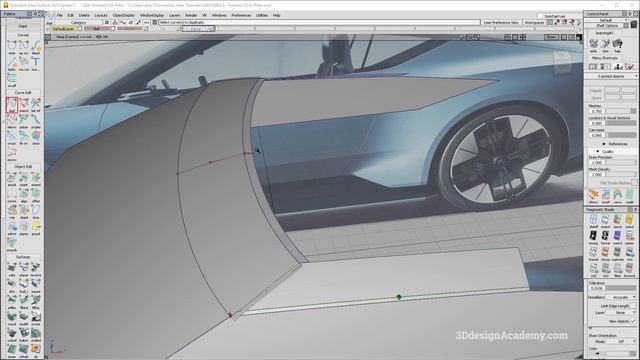Click the Draw Precision slider
This screenshot has width=640, height=360.
click(620, 162)
